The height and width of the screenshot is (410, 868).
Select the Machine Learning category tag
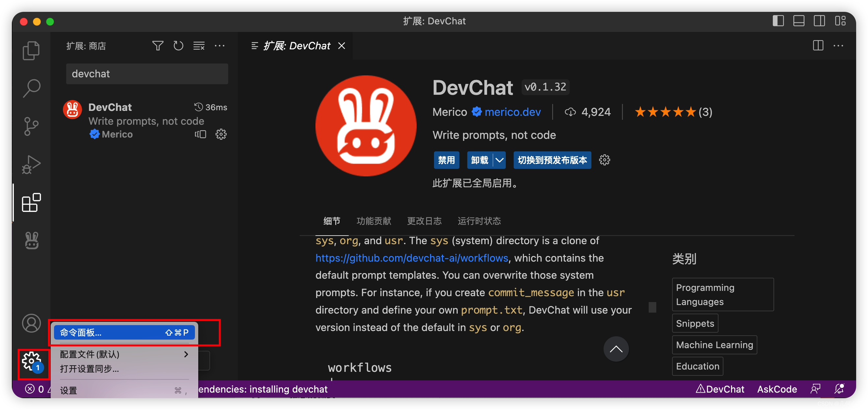point(714,345)
